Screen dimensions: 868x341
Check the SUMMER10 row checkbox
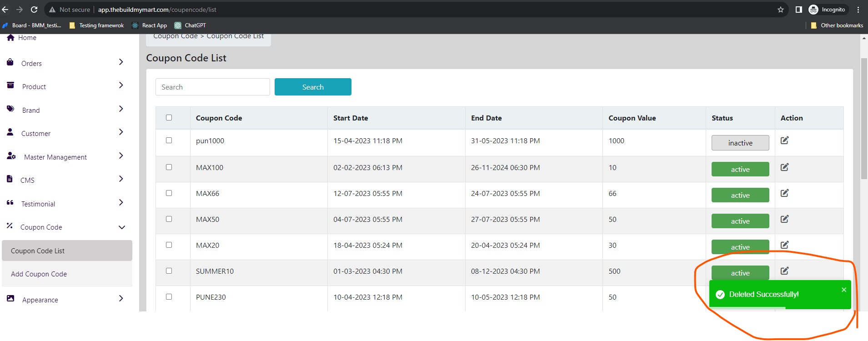click(169, 271)
